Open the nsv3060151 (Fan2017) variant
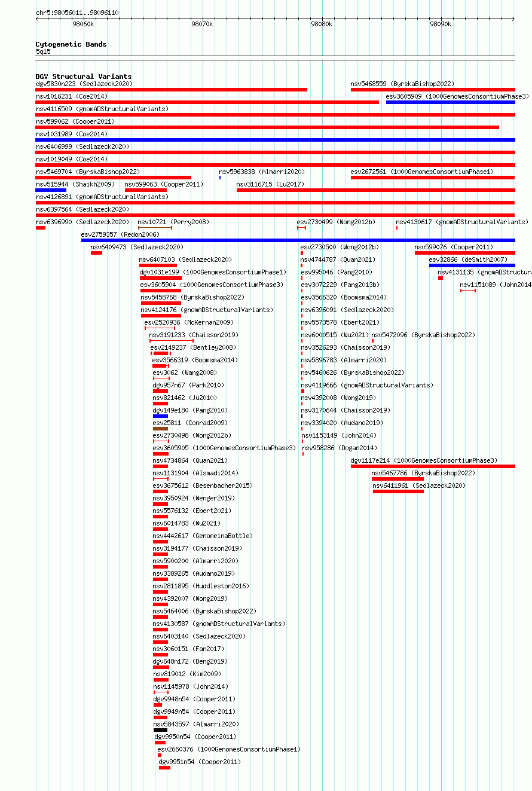The width and height of the screenshot is (532, 791). click(x=189, y=649)
